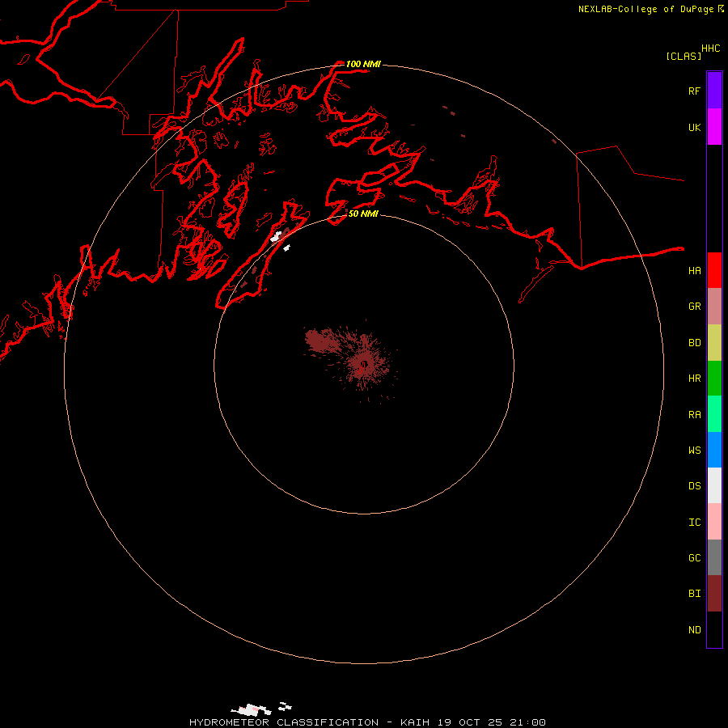Click the UK legend label
This screenshot has height=728, width=728.
pyautogui.click(x=694, y=128)
